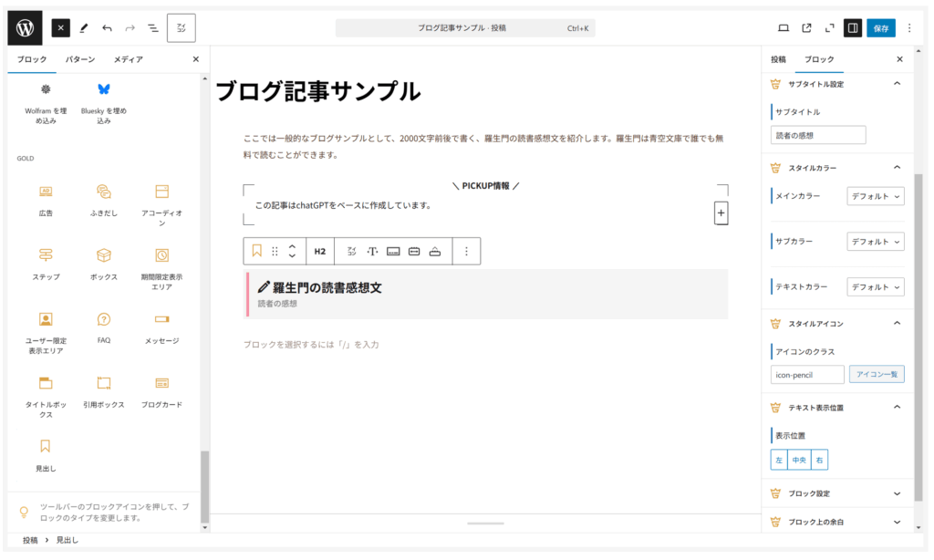The width and height of the screenshot is (934, 560).
Task: Set text position to 左
Action: click(x=779, y=461)
